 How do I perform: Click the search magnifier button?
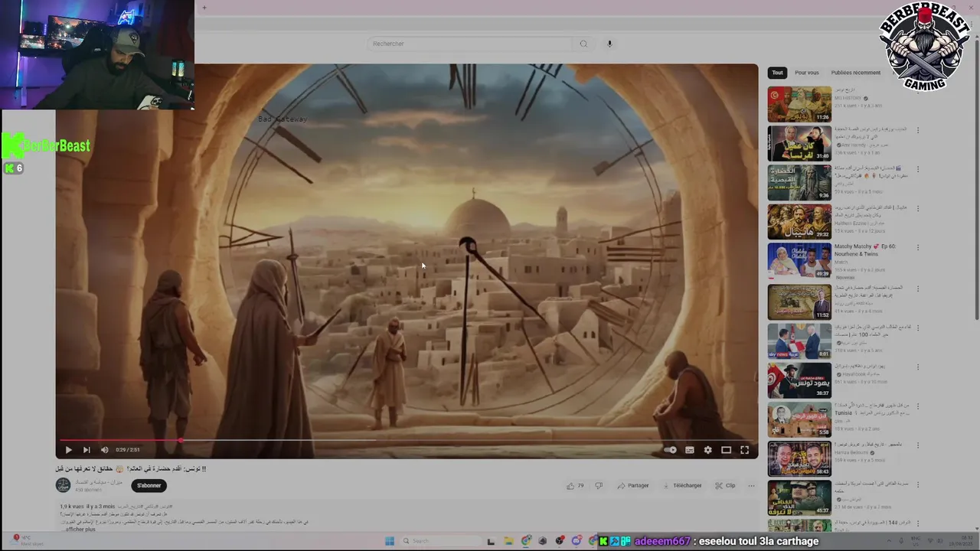[x=583, y=44]
